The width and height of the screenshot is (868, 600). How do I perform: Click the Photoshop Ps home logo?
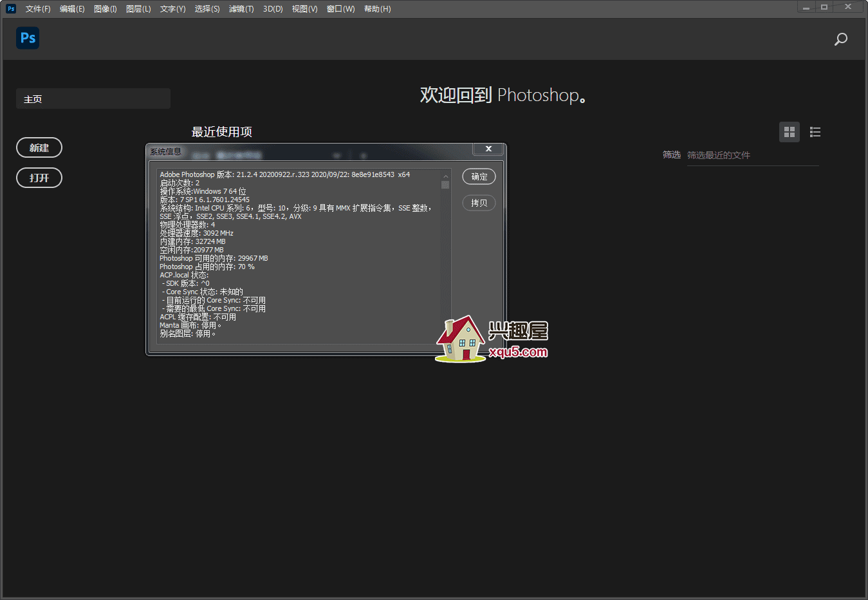point(28,38)
